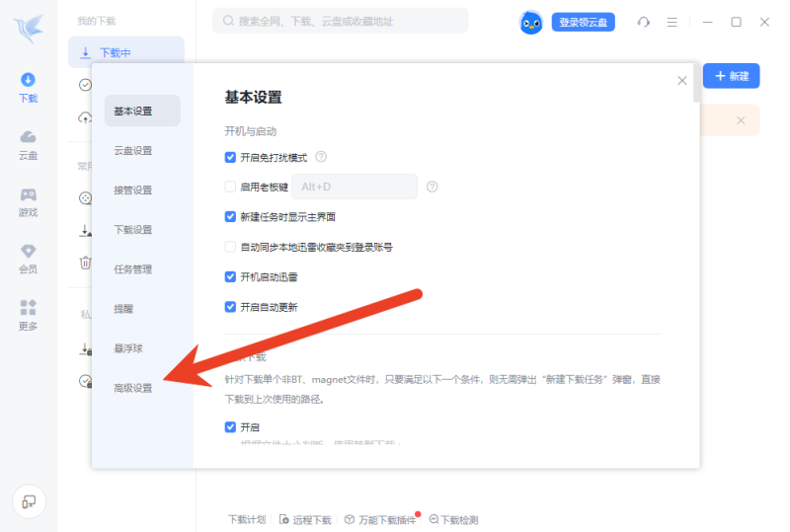Click the headset support icon
Image resolution: width=790 pixels, height=532 pixels.
pyautogui.click(x=644, y=22)
